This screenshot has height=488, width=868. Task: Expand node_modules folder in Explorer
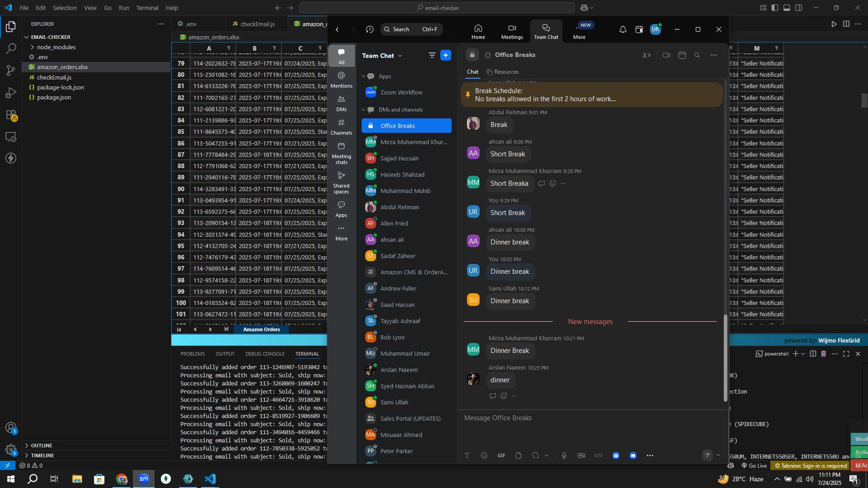[32, 47]
